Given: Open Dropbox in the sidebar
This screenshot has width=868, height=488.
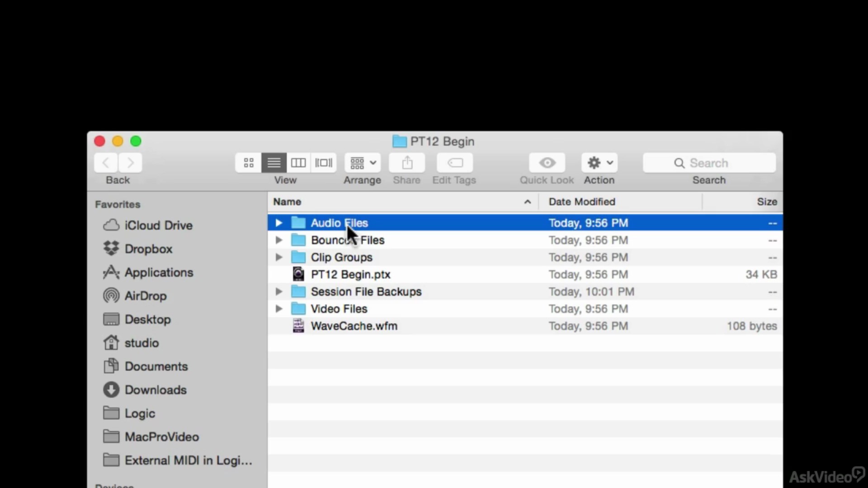Looking at the screenshot, I should [x=148, y=249].
